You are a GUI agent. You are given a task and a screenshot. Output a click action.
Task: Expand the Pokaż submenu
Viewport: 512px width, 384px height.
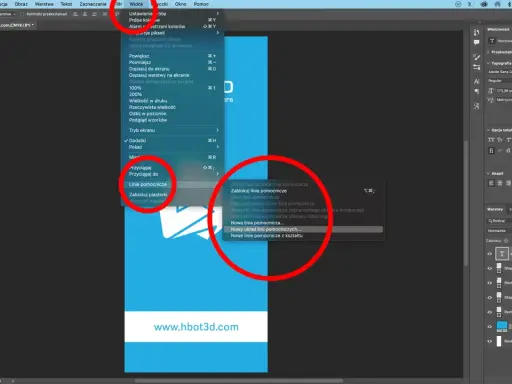pos(172,147)
